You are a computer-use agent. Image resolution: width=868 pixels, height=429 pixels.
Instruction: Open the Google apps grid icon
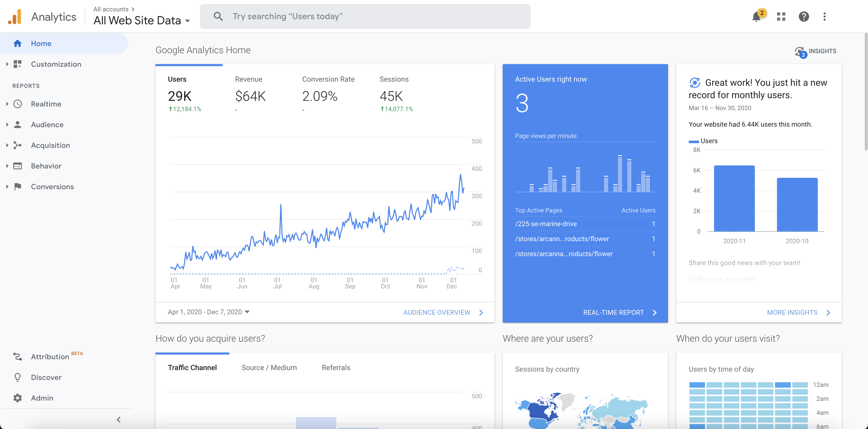(x=781, y=17)
